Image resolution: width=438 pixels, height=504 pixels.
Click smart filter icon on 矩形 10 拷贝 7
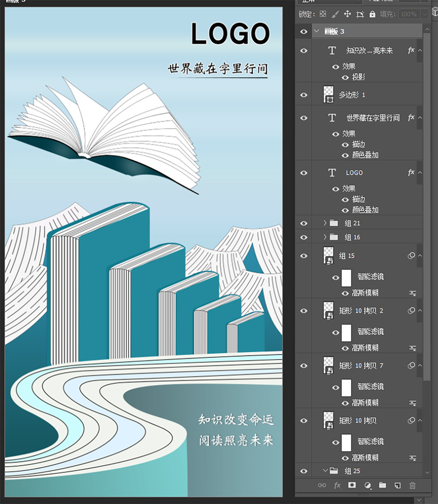click(x=411, y=366)
